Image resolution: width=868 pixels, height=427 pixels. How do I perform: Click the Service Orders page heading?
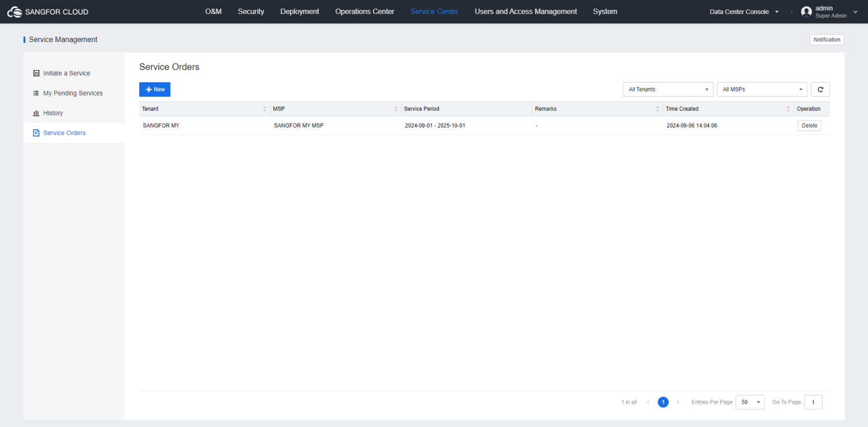[169, 67]
